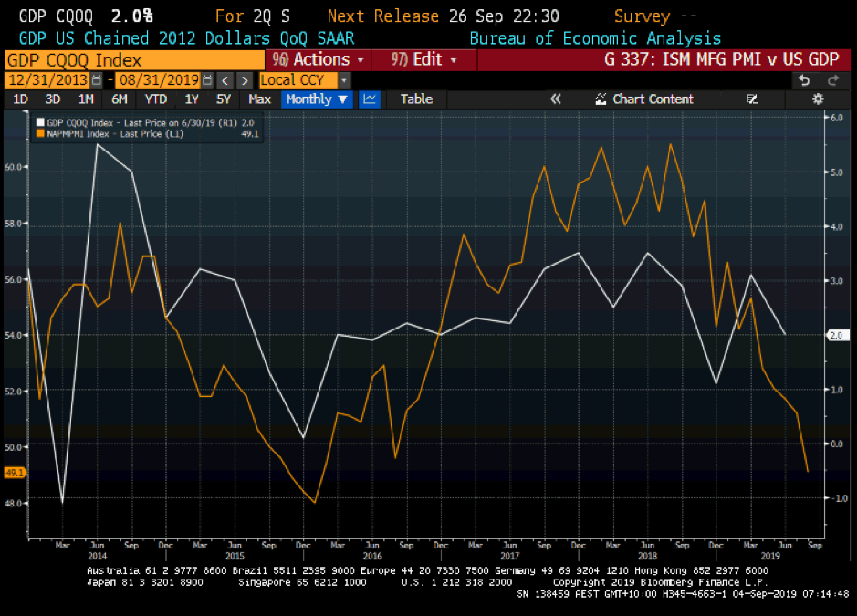Click the redo arrow icon
Image resolution: width=857 pixels, height=616 pixels.
(831, 79)
